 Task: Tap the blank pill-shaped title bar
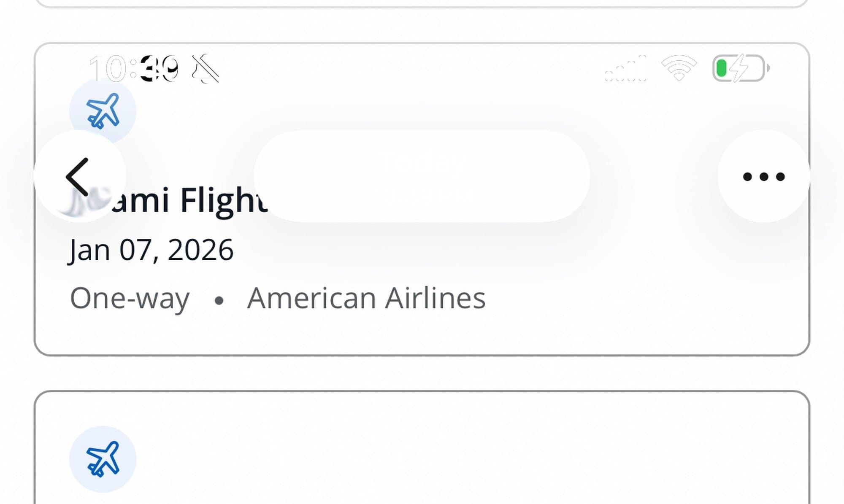(421, 176)
